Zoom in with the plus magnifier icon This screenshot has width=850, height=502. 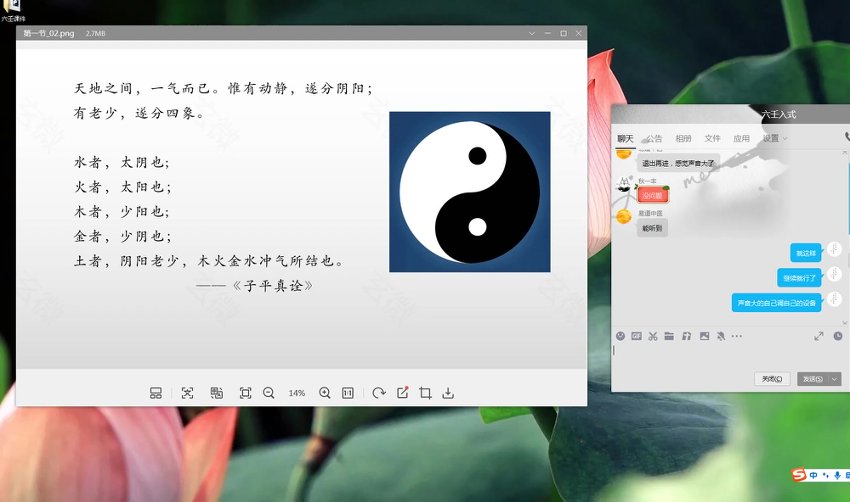(x=325, y=393)
